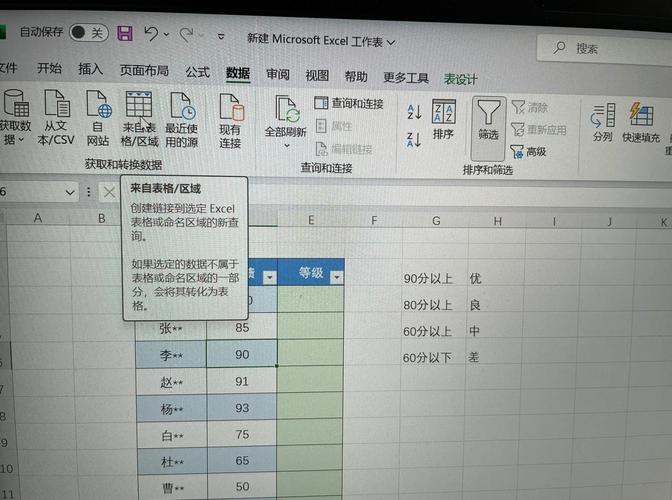
Task: Click the score cell with value 85
Action: click(x=242, y=327)
